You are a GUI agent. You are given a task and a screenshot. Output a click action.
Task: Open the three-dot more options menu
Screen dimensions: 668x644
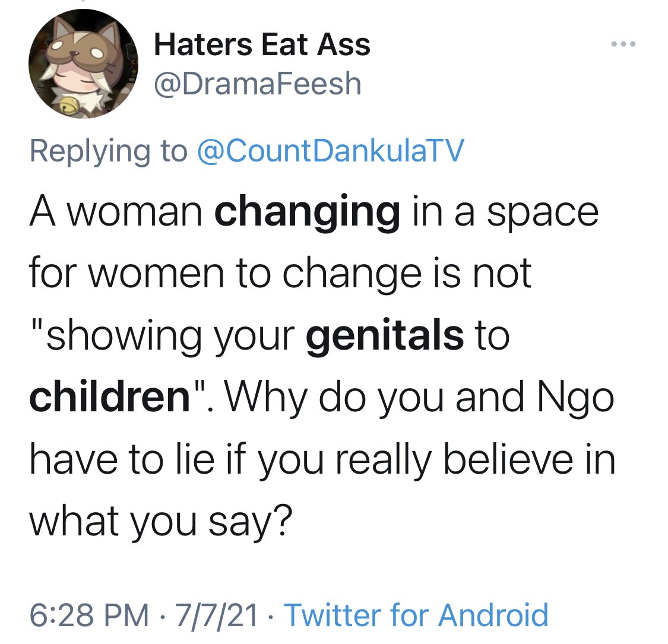click(623, 45)
